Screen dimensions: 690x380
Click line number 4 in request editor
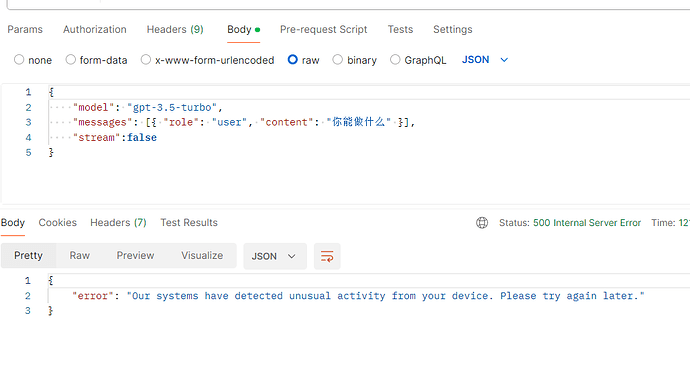point(28,138)
